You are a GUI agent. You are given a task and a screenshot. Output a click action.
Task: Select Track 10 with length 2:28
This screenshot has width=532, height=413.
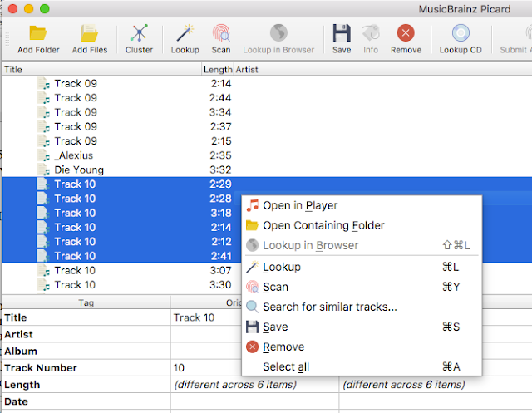click(x=121, y=199)
